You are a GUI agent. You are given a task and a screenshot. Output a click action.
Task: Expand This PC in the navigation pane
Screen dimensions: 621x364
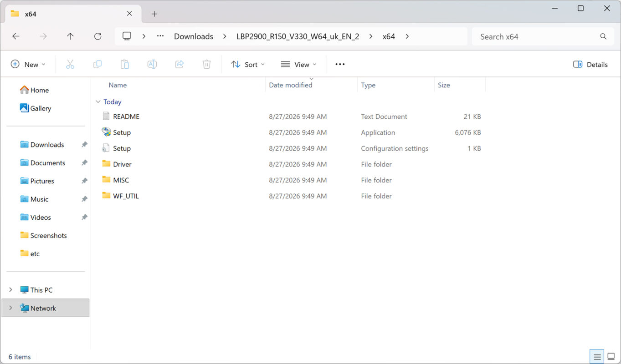tap(10, 290)
